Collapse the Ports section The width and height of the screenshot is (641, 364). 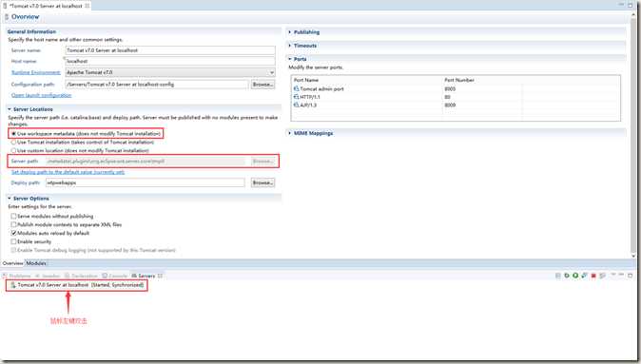point(290,59)
